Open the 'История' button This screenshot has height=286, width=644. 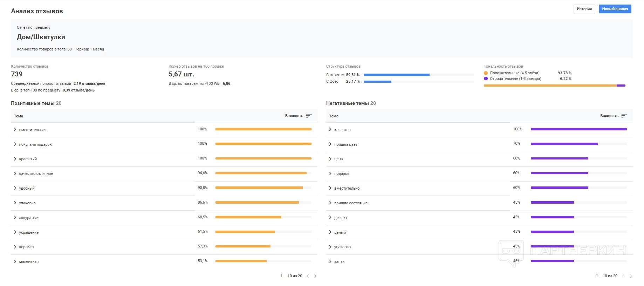coord(584,9)
